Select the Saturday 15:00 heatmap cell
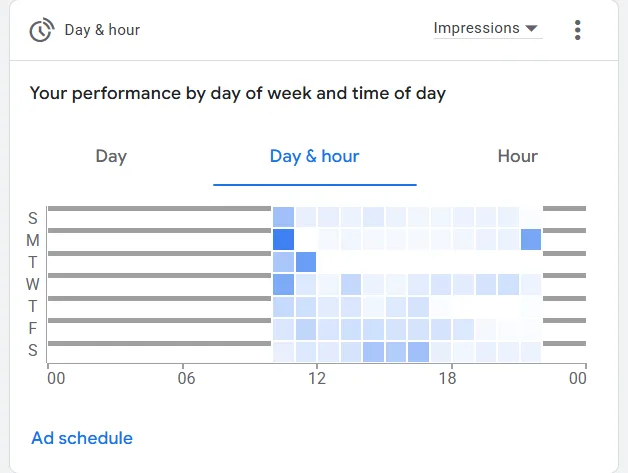The image size is (628, 473). [x=396, y=351]
